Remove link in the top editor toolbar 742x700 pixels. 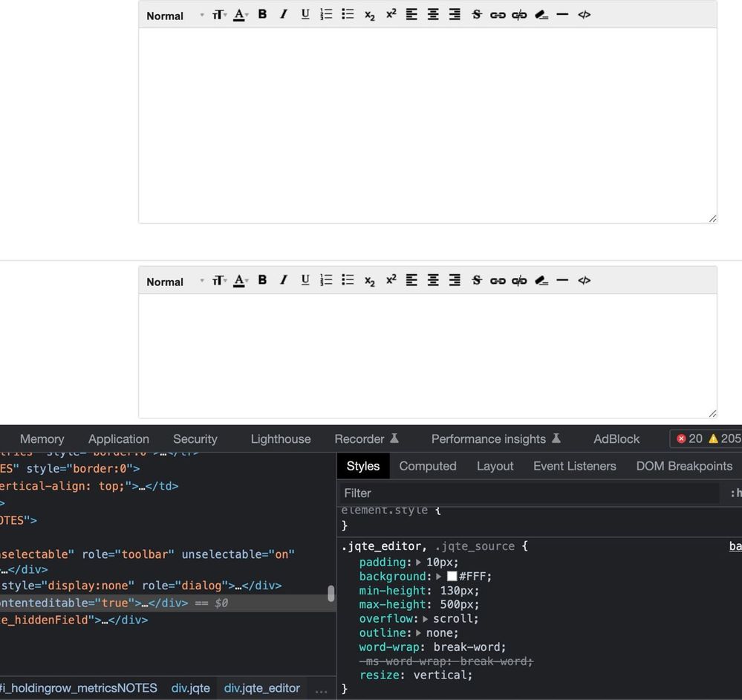519,15
